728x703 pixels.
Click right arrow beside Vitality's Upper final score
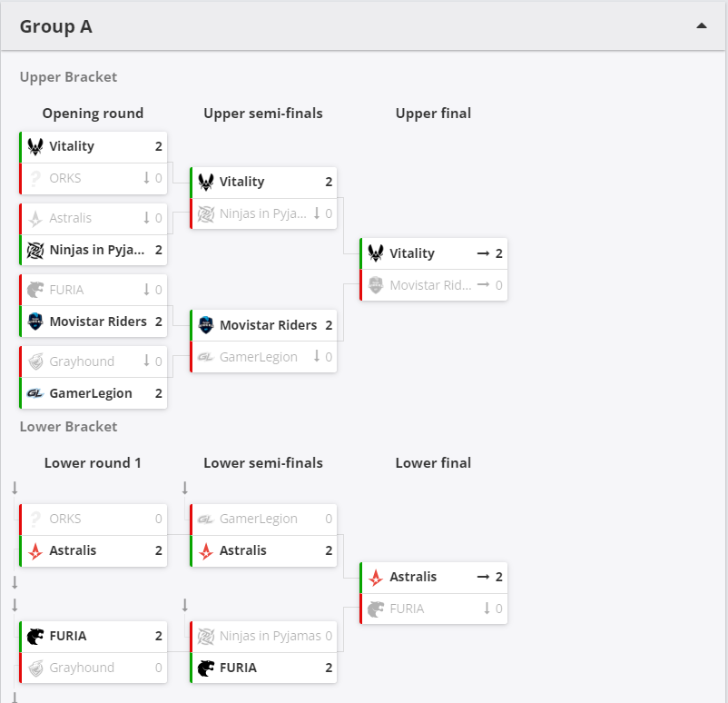pyautogui.click(x=484, y=253)
